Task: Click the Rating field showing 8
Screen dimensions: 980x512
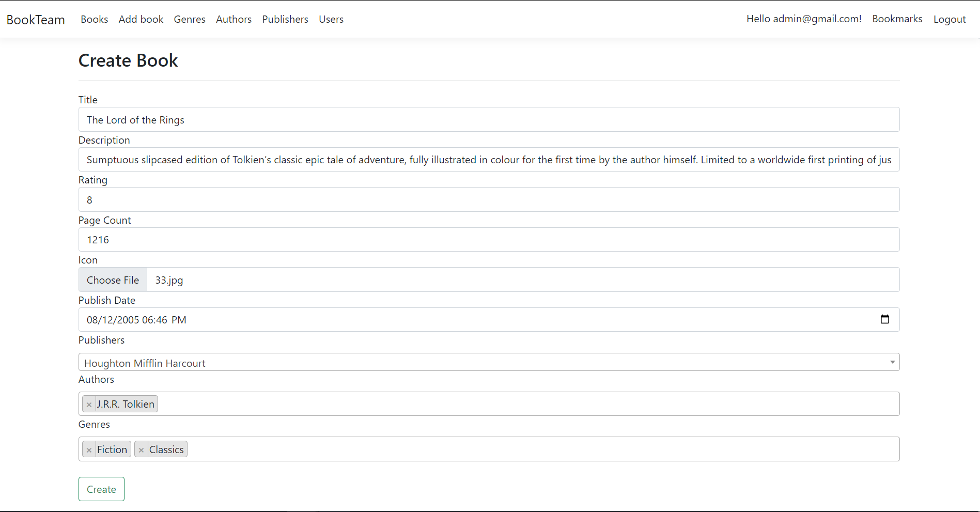Action: [x=465, y=199]
